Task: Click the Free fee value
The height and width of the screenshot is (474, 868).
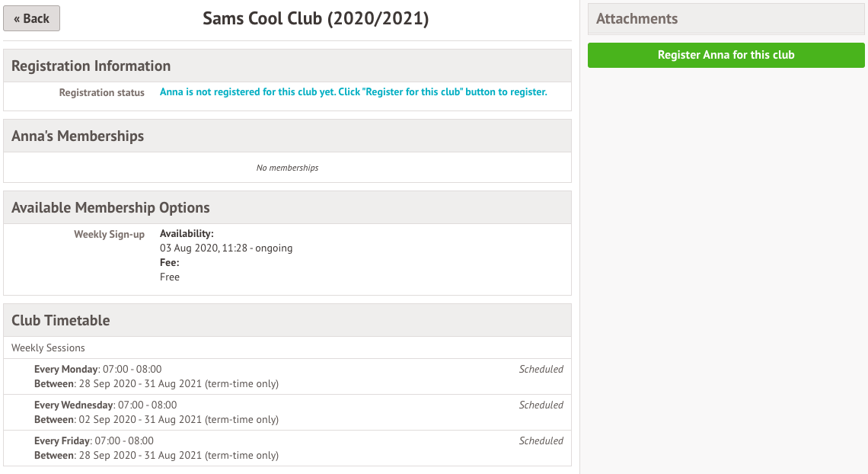Action: [170, 277]
